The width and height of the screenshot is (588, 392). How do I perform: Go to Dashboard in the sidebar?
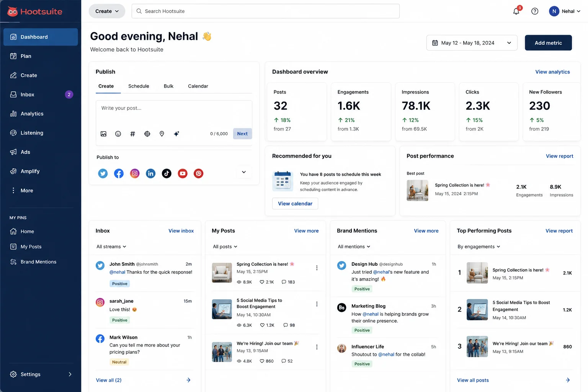(x=41, y=37)
